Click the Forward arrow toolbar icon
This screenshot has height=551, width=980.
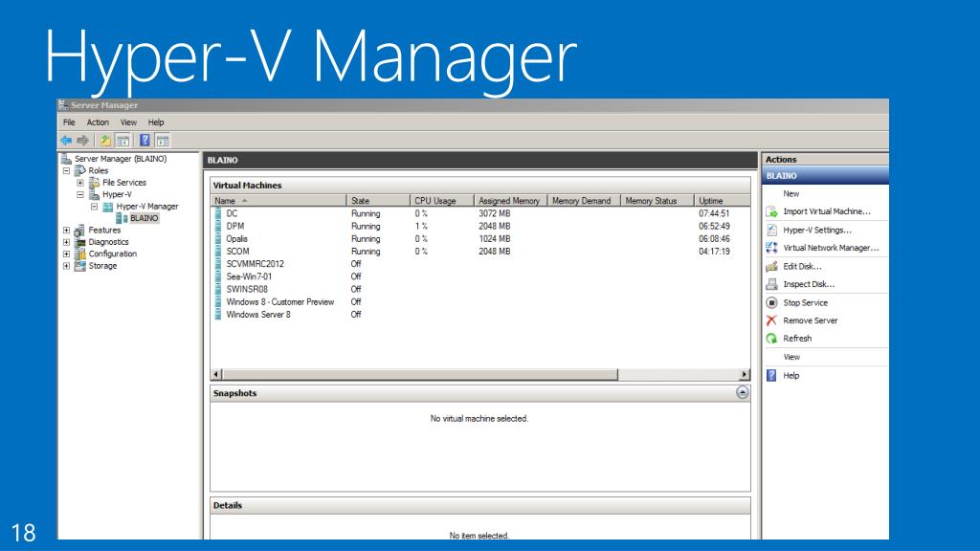pos(82,141)
